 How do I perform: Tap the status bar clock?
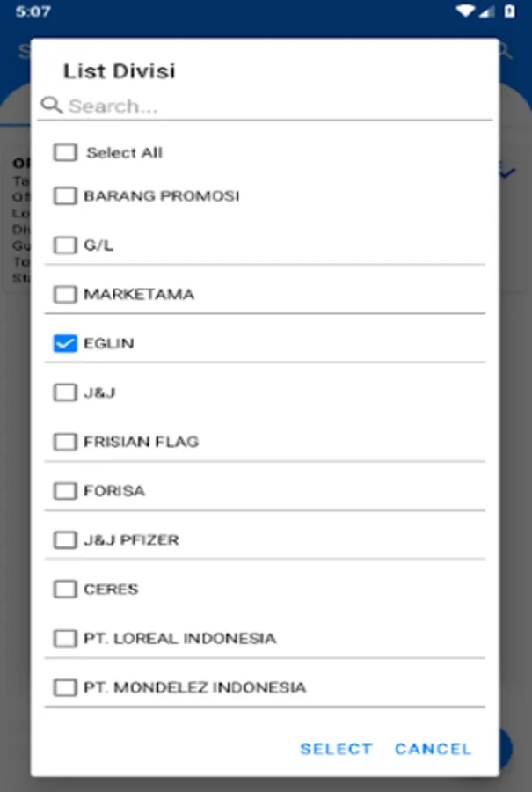33,12
